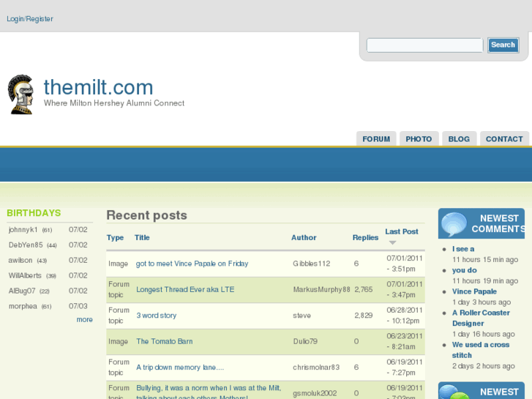The height and width of the screenshot is (399, 532).
Task: Click the BIRTHDAYS heading
Action: tap(34, 213)
